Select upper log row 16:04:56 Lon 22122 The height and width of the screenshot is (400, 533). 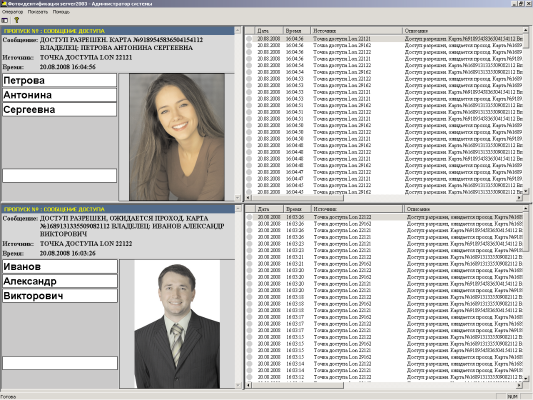pyautogui.click(x=384, y=52)
